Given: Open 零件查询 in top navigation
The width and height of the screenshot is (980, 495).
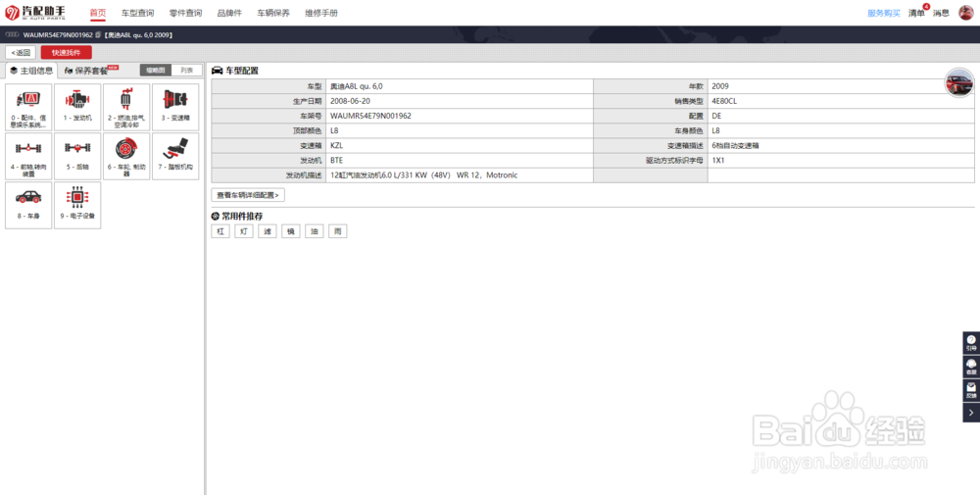Looking at the screenshot, I should [x=185, y=13].
